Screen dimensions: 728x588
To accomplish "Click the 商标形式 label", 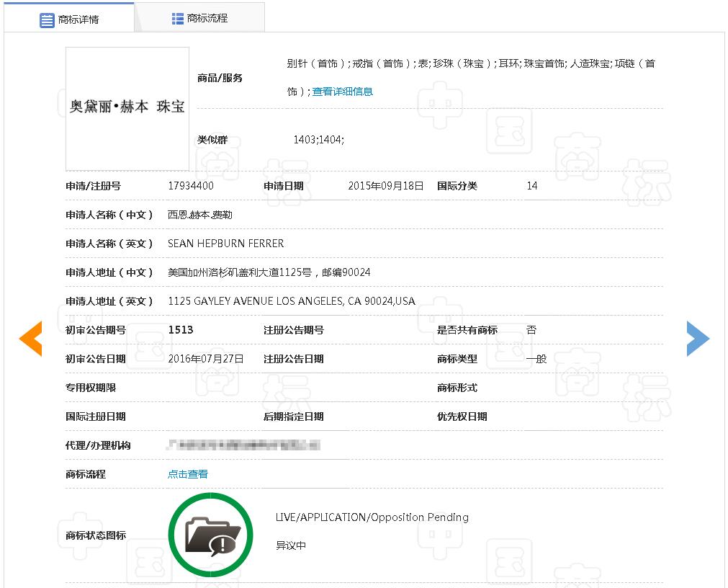I will [457, 388].
